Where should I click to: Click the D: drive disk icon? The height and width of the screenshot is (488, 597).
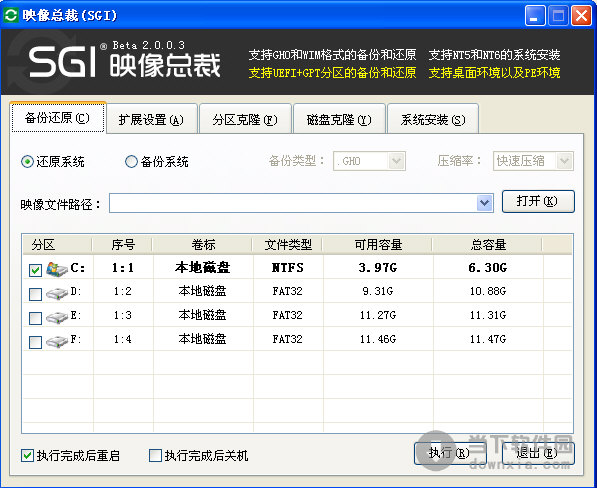pos(57,293)
